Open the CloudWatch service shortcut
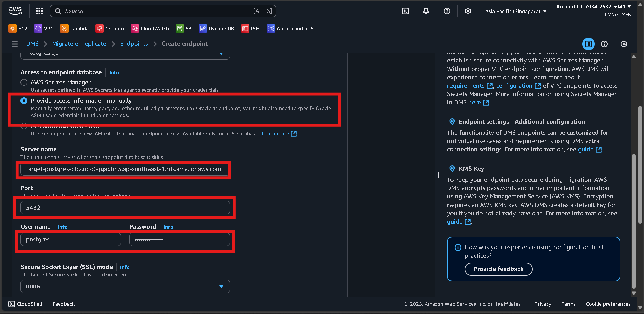The height and width of the screenshot is (314, 644). pyautogui.click(x=149, y=28)
